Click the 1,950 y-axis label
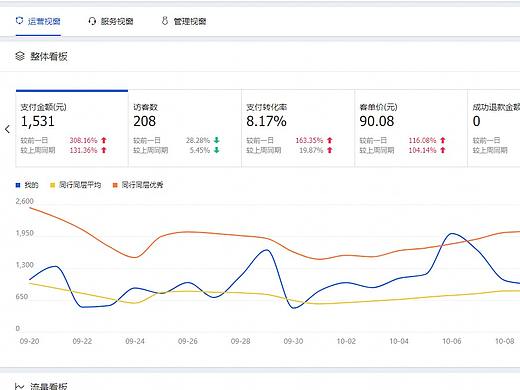The height and width of the screenshot is (390, 520). click(x=25, y=233)
